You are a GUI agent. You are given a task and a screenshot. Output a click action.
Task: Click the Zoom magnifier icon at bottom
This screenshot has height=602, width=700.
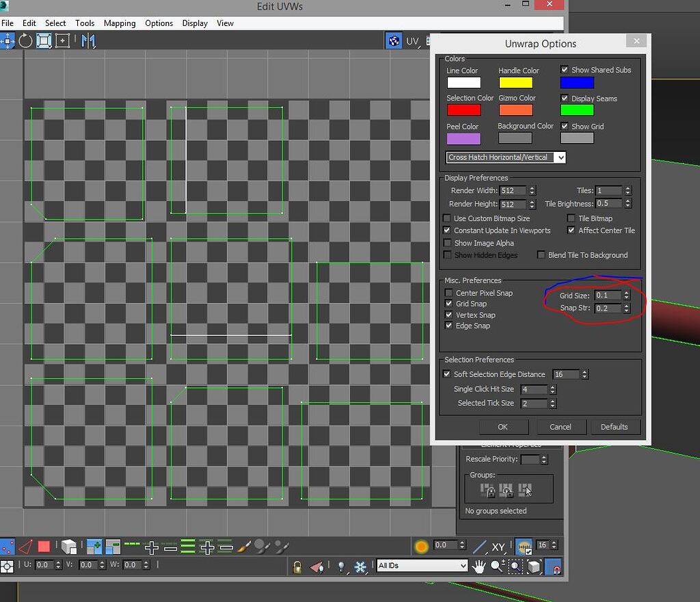point(496,567)
